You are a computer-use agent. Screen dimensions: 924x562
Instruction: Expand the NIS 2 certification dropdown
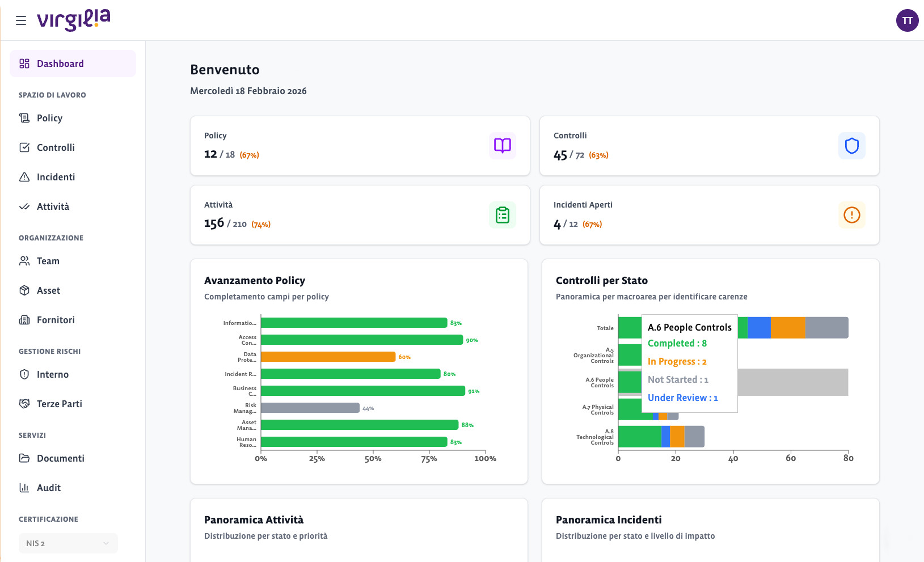68,543
